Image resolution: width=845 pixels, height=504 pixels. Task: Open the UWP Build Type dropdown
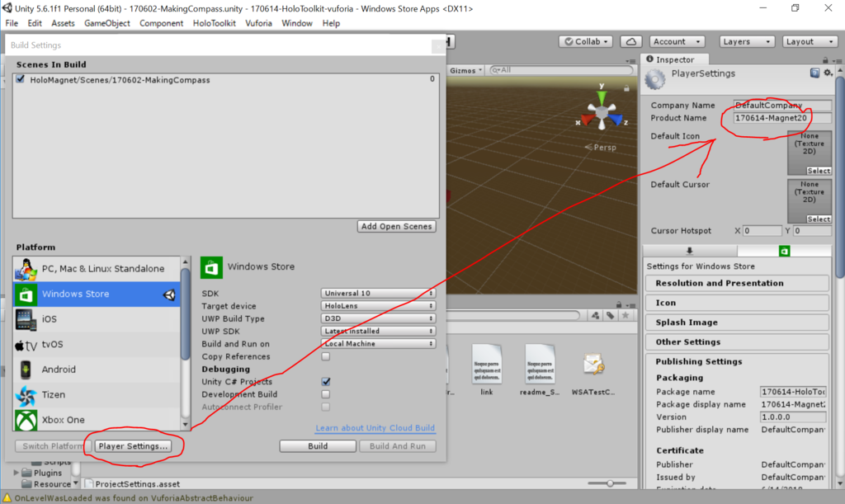[378, 318]
